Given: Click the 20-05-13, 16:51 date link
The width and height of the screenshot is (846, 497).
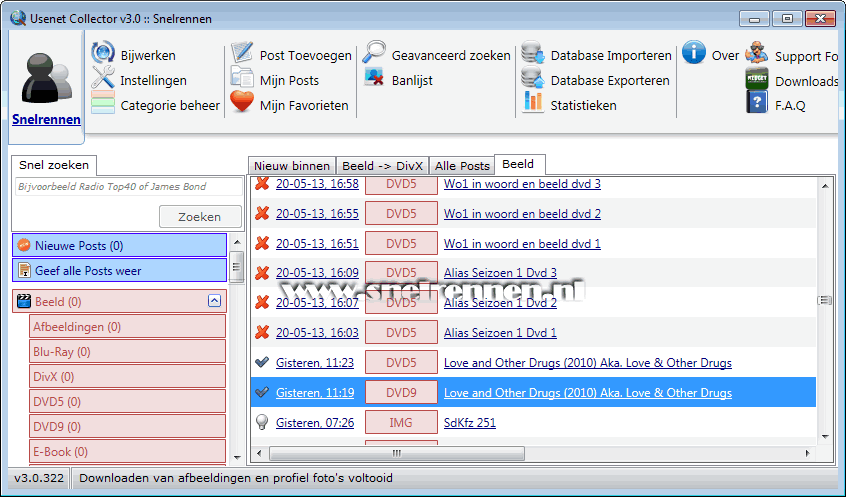Looking at the screenshot, I should point(317,243).
